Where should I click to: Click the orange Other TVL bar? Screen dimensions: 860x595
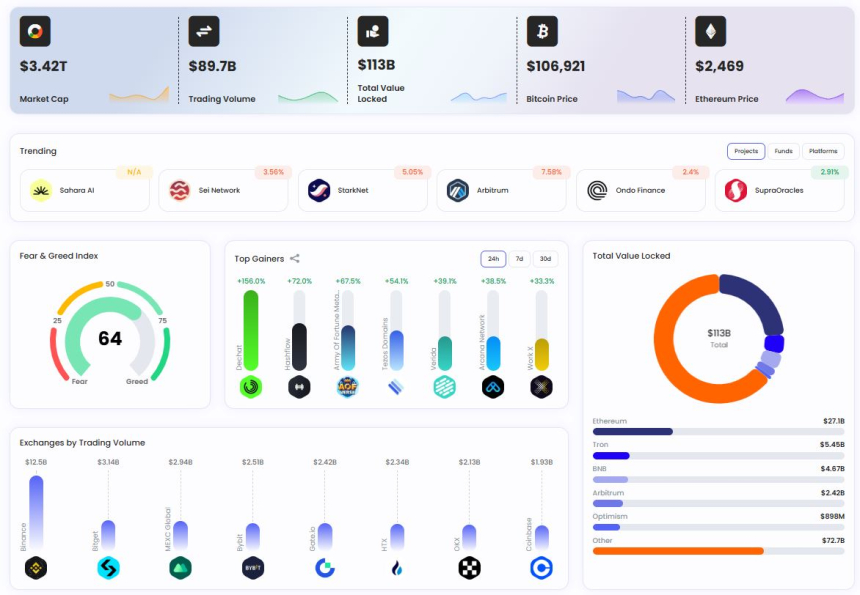(x=678, y=551)
